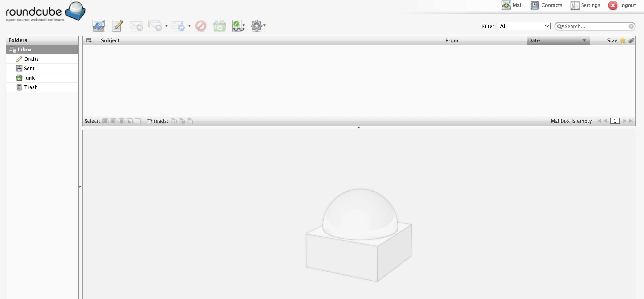Screen dimensions: 644x299
Task: Click the red mark as junk icon
Action: point(201,26)
